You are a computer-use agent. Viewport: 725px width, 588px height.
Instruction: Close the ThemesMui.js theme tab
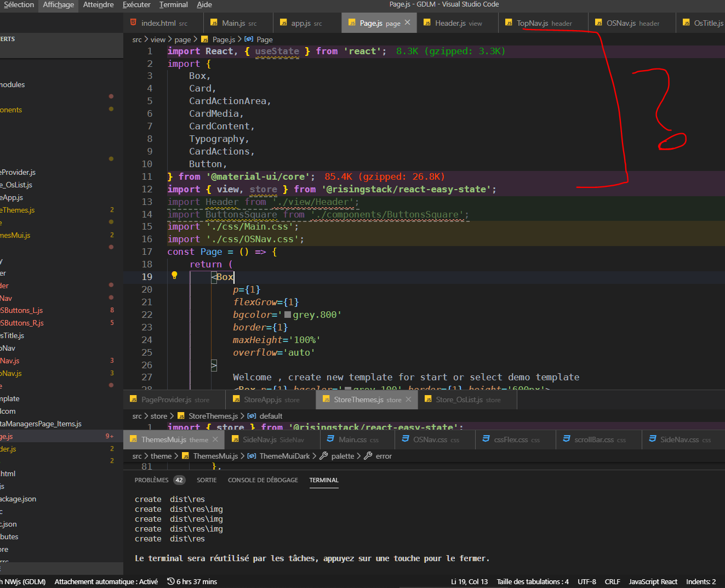[215, 439]
